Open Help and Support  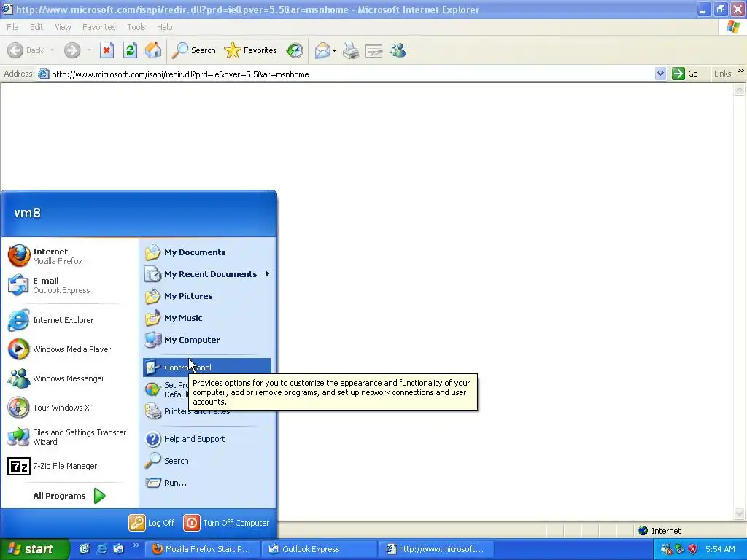pyautogui.click(x=207, y=439)
